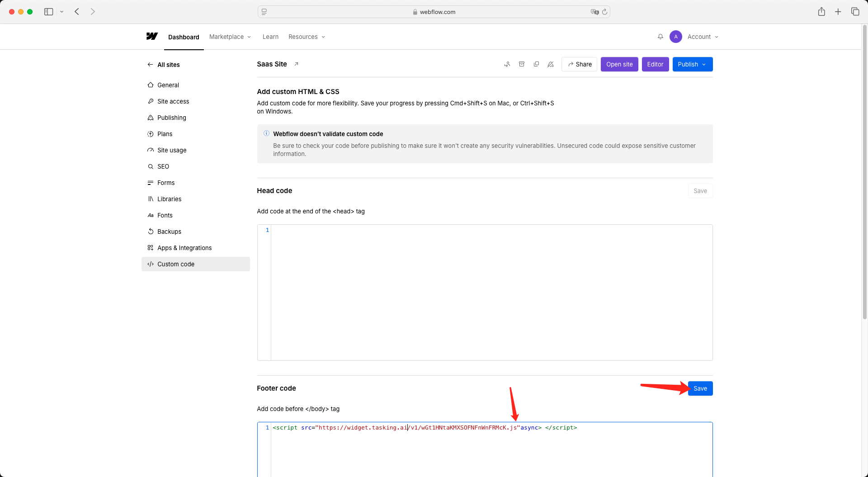Open the Resources dropdown
The width and height of the screenshot is (868, 477).
pos(307,37)
